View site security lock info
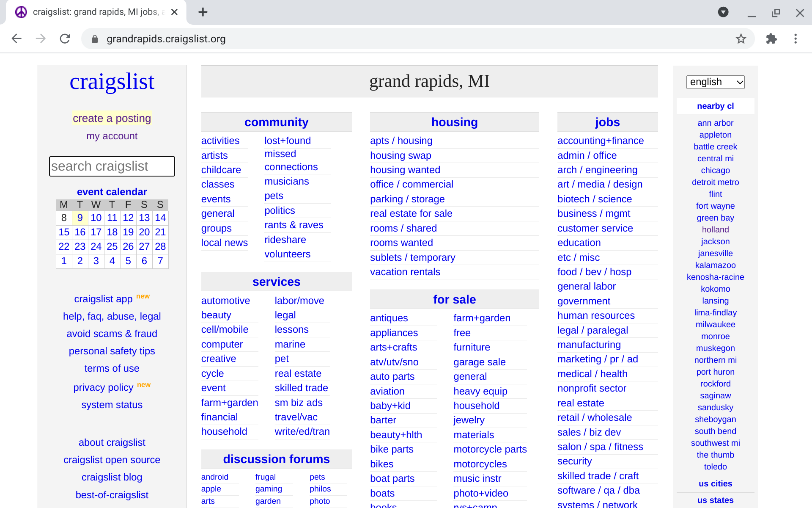 [x=95, y=39]
